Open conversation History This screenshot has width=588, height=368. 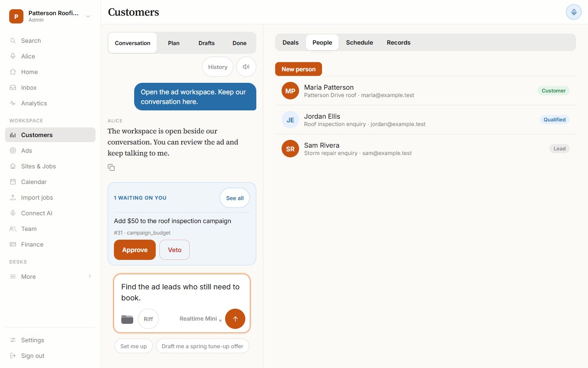tap(218, 67)
